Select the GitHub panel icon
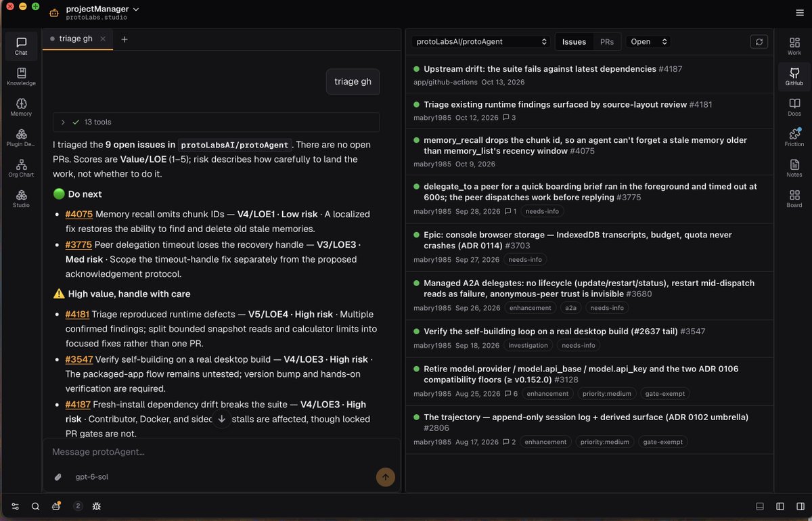The height and width of the screenshot is (521, 812). (x=794, y=76)
